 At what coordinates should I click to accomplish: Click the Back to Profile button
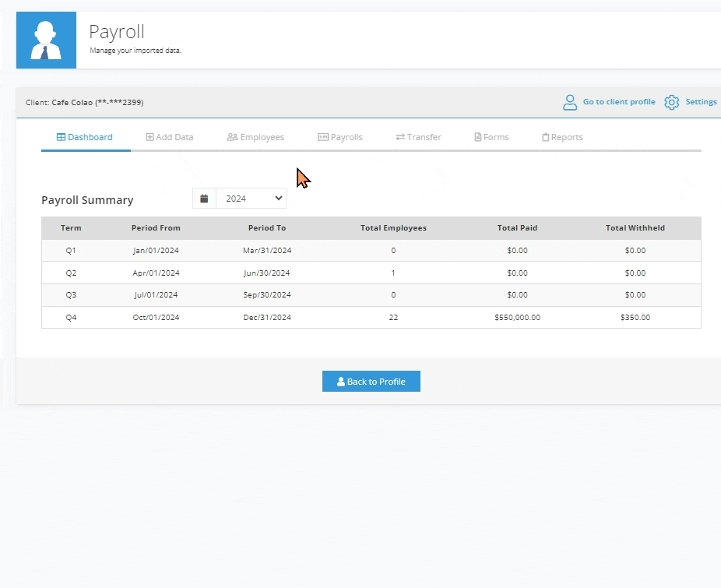pos(371,382)
